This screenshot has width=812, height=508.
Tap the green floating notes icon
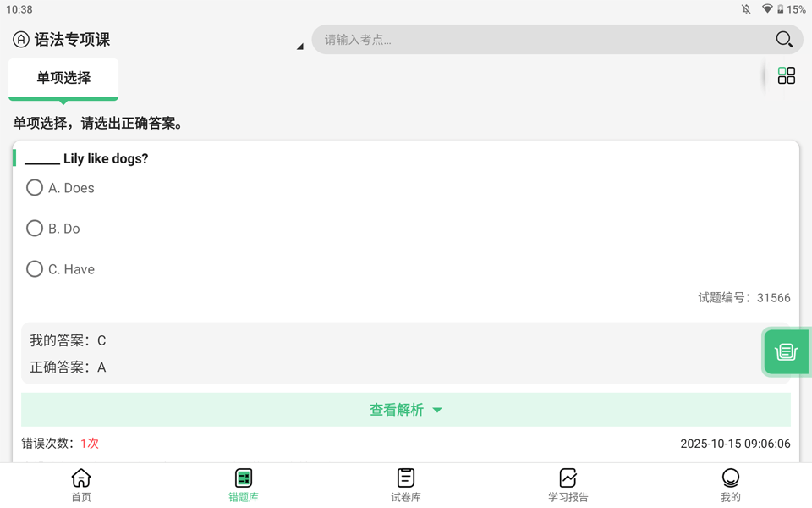pos(786,351)
